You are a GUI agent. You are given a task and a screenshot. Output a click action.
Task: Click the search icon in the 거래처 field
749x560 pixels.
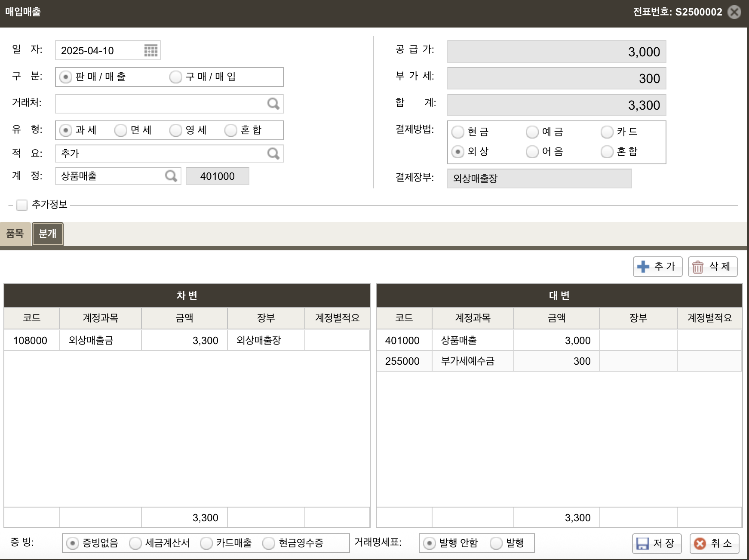click(273, 104)
